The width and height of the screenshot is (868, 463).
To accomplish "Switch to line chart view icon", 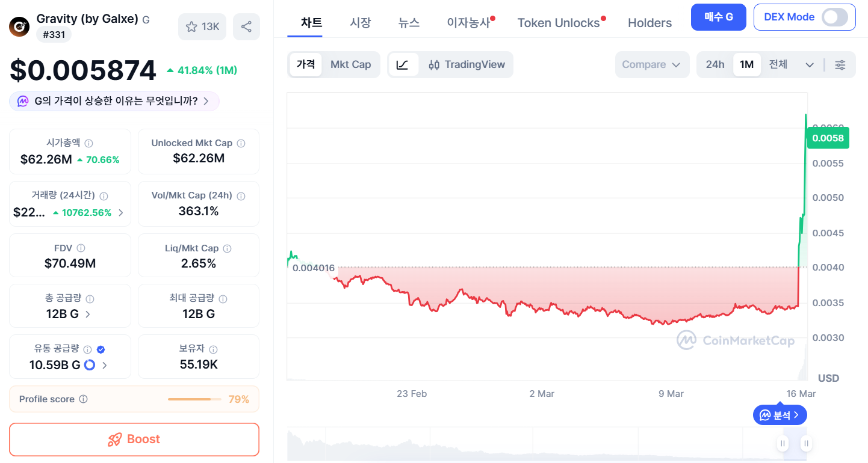I will coord(403,65).
